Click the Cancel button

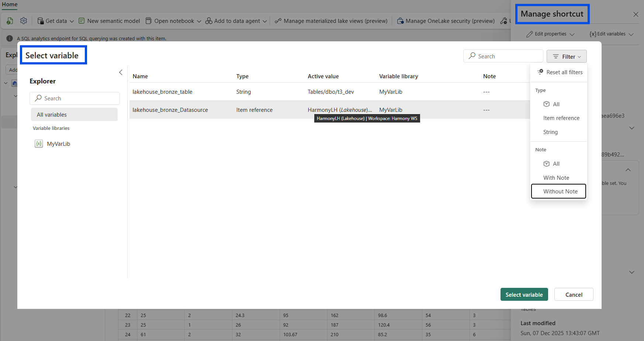(x=574, y=294)
